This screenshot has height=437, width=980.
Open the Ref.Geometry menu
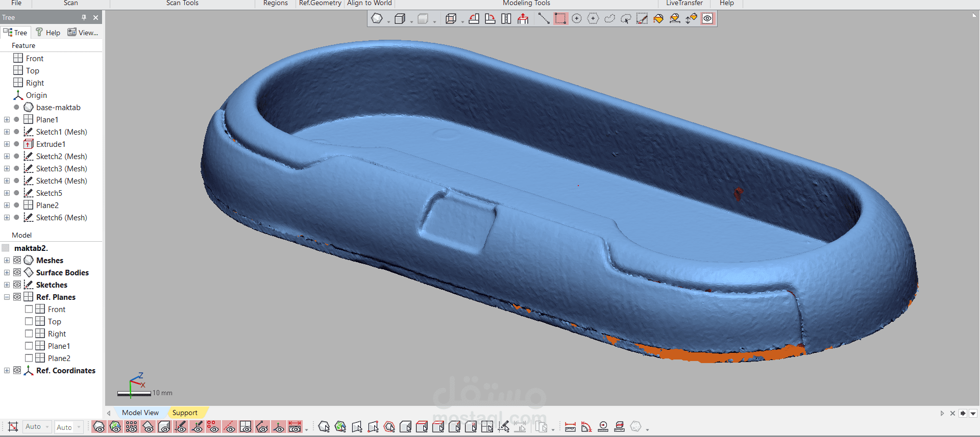click(x=320, y=3)
